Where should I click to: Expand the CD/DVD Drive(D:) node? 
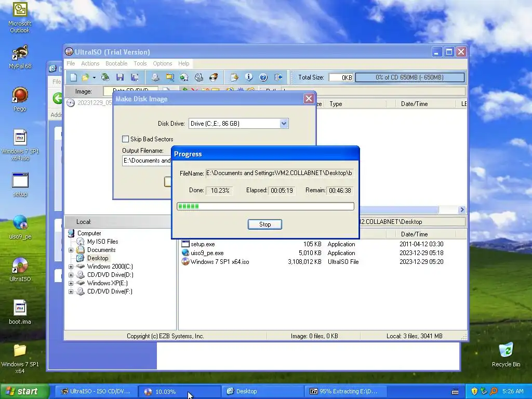(71, 275)
